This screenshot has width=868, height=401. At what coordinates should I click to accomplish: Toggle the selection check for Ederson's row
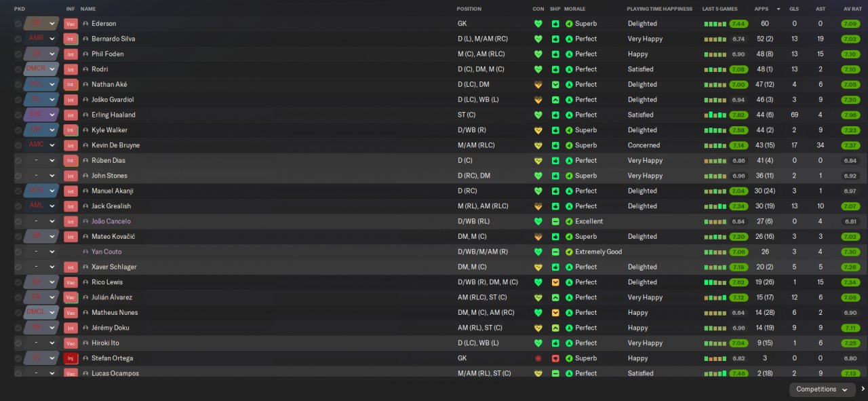tap(18, 24)
